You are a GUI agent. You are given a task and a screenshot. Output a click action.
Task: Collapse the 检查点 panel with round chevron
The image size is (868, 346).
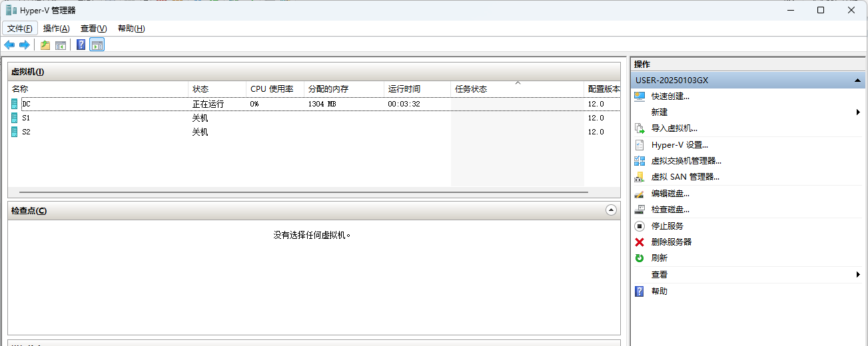coord(611,210)
